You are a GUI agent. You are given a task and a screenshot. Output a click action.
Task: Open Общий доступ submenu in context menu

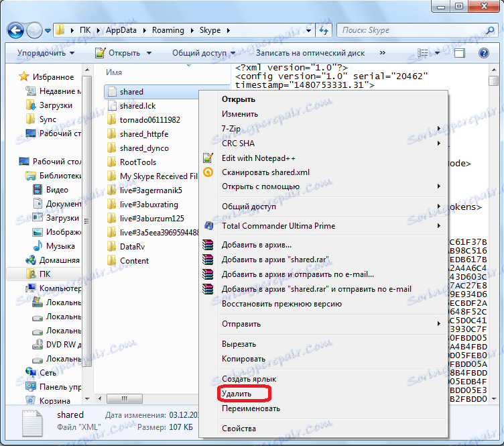pyautogui.click(x=323, y=207)
